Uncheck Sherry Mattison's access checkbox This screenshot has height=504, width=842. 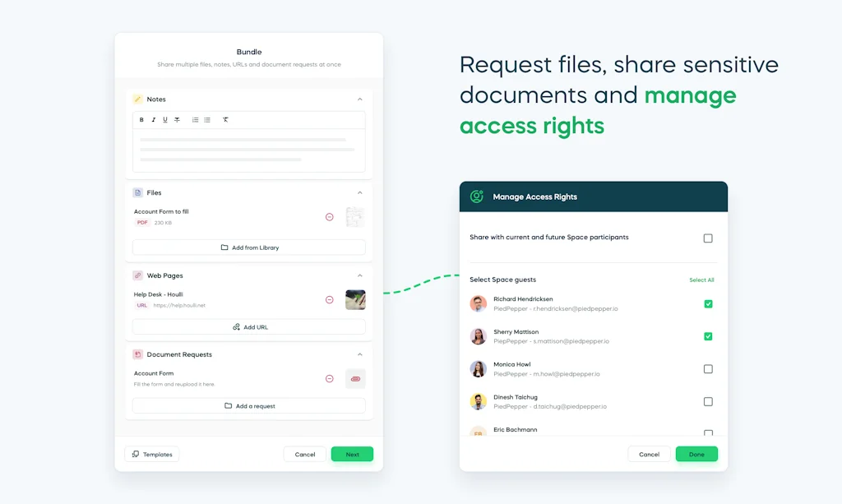[x=708, y=336]
